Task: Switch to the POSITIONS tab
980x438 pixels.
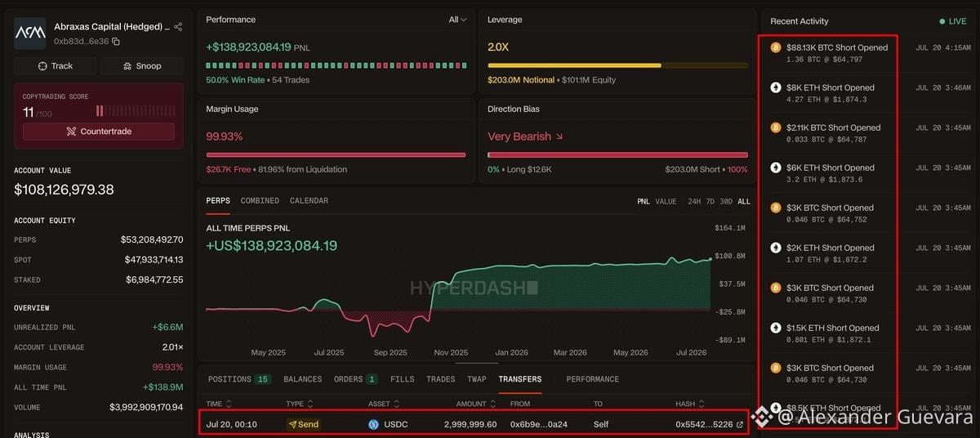Action: [x=239, y=379]
